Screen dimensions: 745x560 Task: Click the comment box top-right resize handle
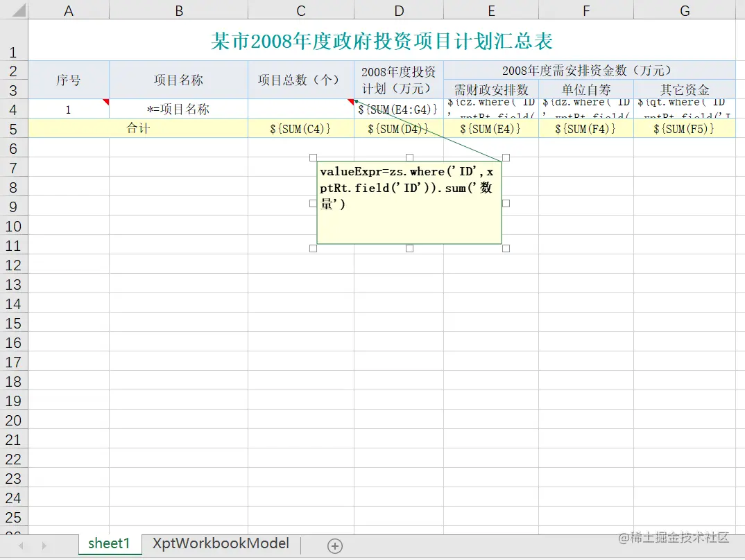click(506, 157)
